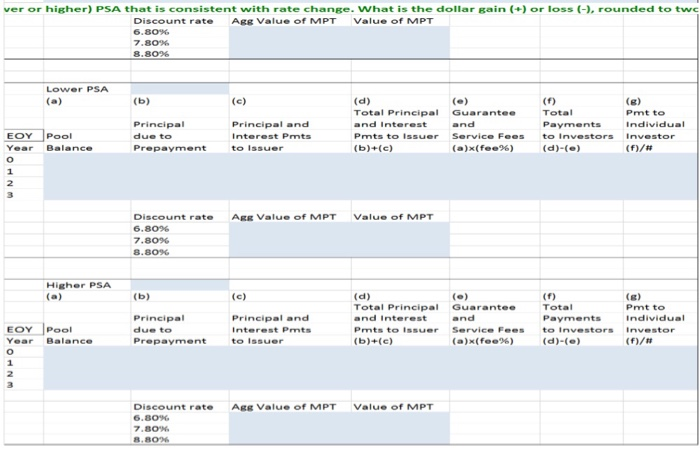Select year 2 row label in the Lower PSA table
The height and width of the screenshot is (455, 700).
coord(10,183)
